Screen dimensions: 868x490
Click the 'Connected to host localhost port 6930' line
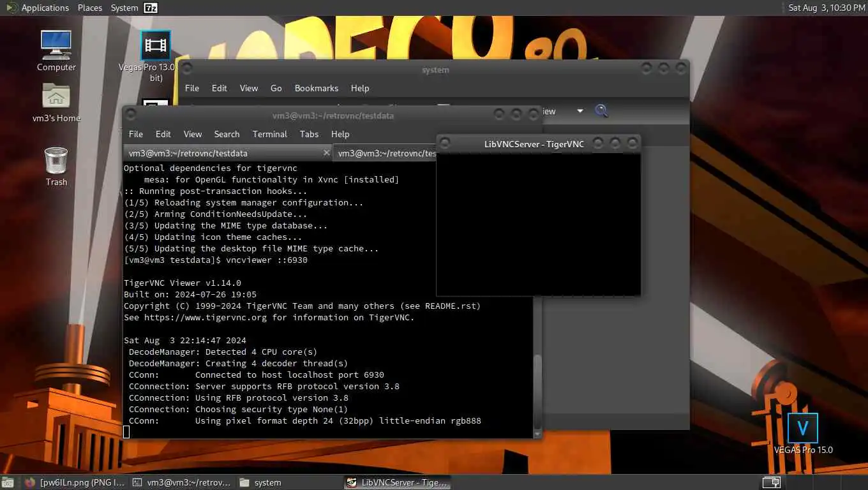tap(256, 375)
